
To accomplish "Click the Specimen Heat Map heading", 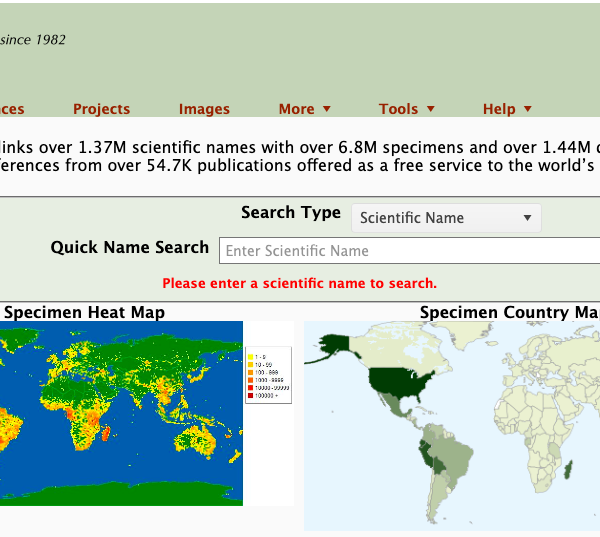I will tap(83, 313).
